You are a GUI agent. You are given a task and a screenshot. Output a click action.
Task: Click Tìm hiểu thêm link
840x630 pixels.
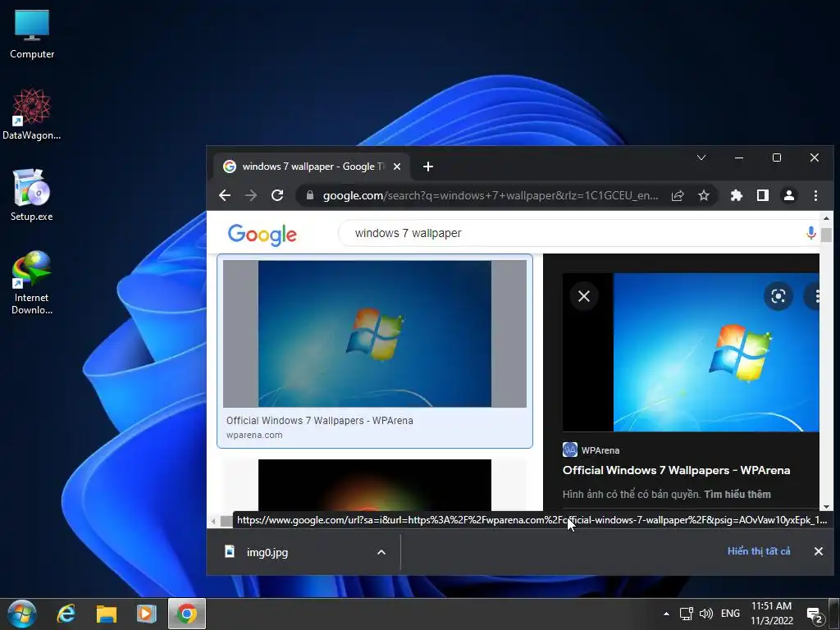737,495
